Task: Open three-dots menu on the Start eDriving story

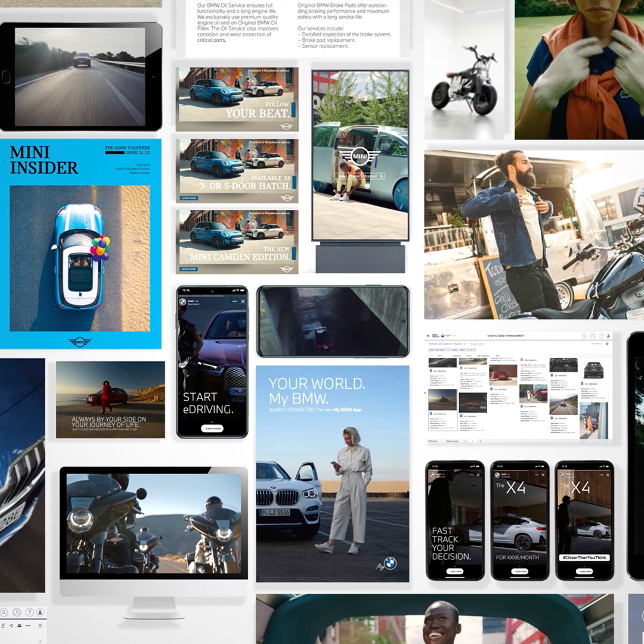Action: [234, 302]
